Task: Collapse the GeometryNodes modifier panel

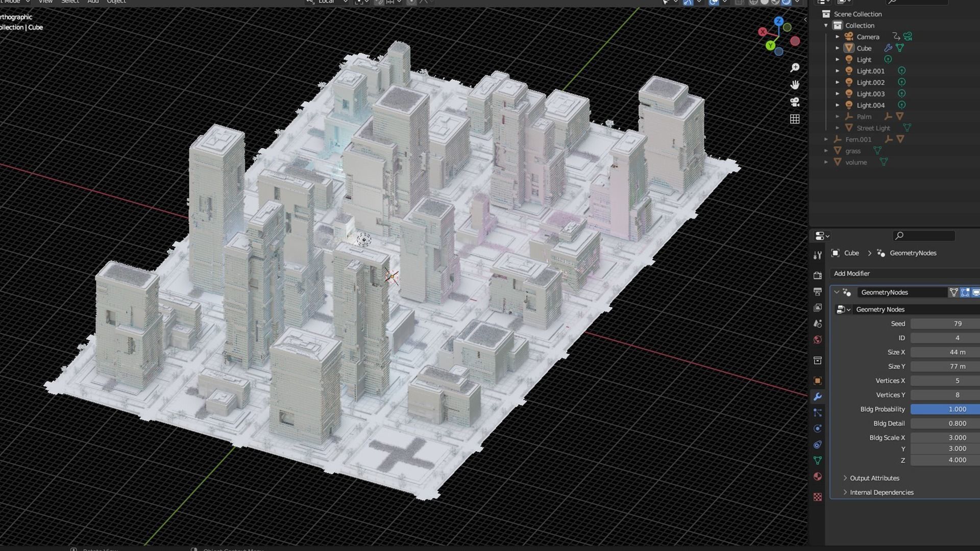Action: 837,292
